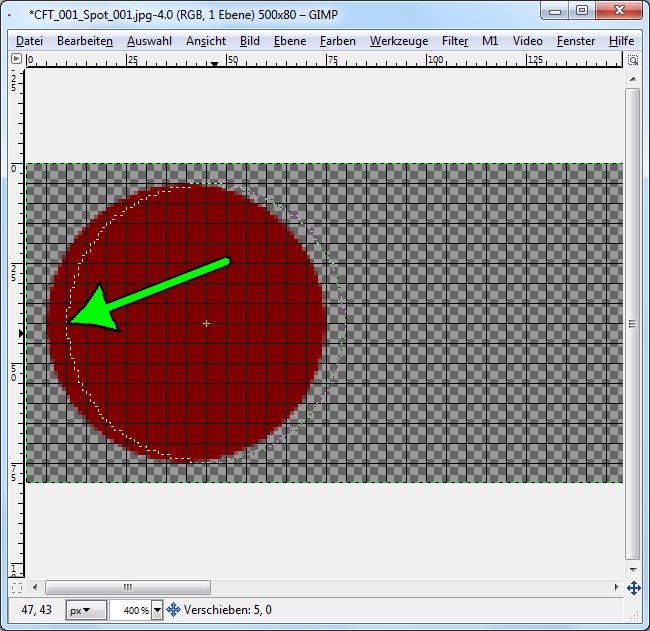650x631 pixels.
Task: Open the Auswahl menu
Action: (x=149, y=41)
